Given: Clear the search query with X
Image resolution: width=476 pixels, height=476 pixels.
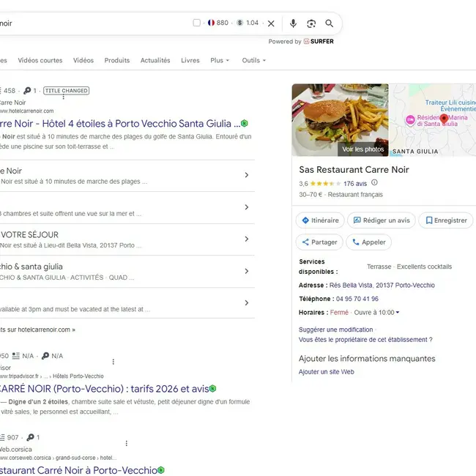Looking at the screenshot, I should (271, 23).
